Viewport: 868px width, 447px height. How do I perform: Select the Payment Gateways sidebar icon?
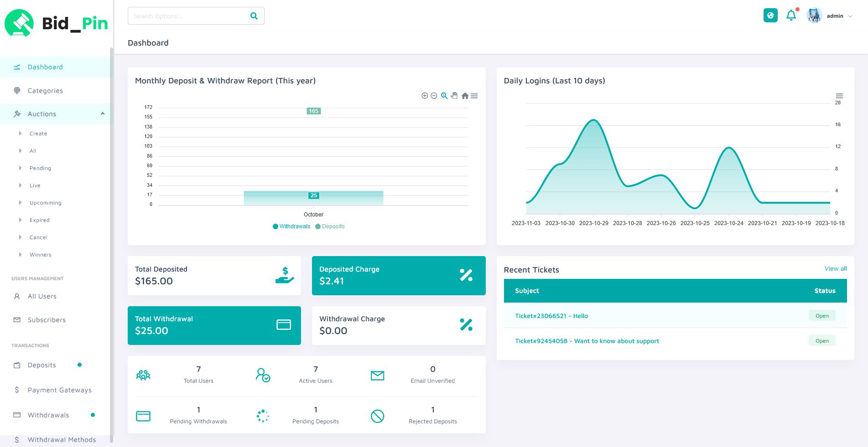[x=16, y=390]
